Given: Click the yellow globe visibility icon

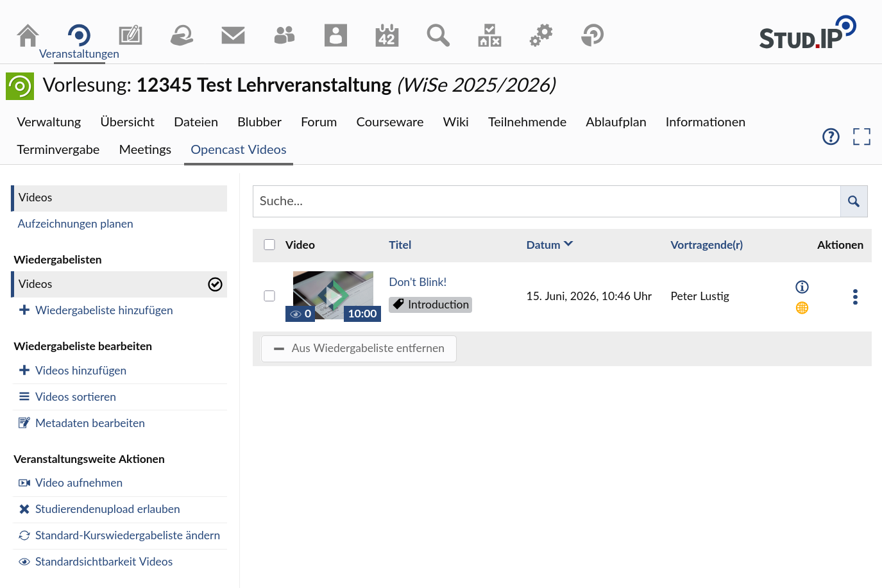Looking at the screenshot, I should pyautogui.click(x=802, y=308).
